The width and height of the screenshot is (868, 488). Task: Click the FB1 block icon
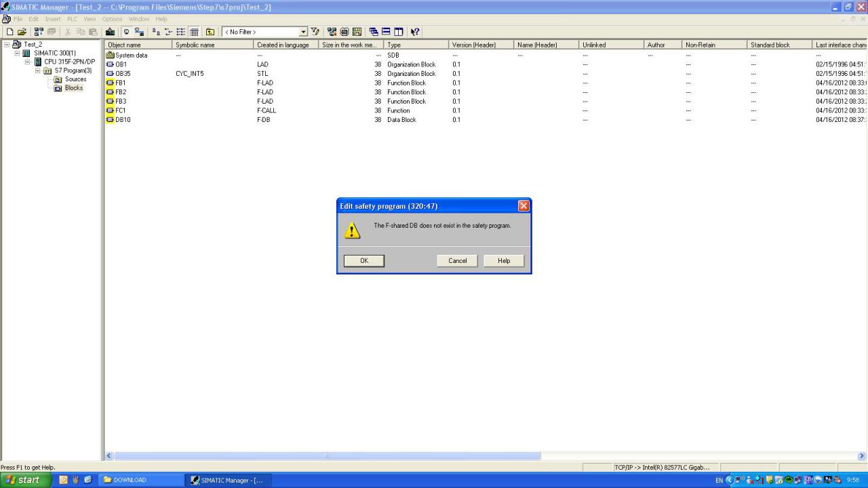pyautogui.click(x=110, y=83)
